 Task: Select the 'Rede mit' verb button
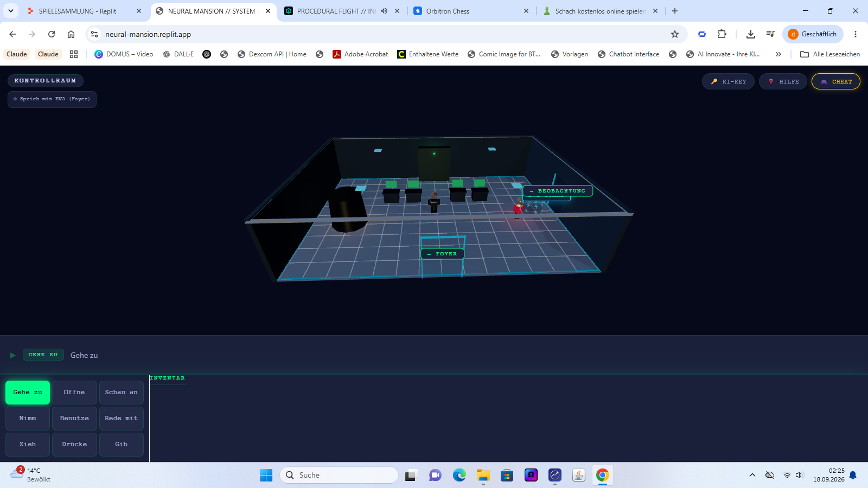click(122, 418)
